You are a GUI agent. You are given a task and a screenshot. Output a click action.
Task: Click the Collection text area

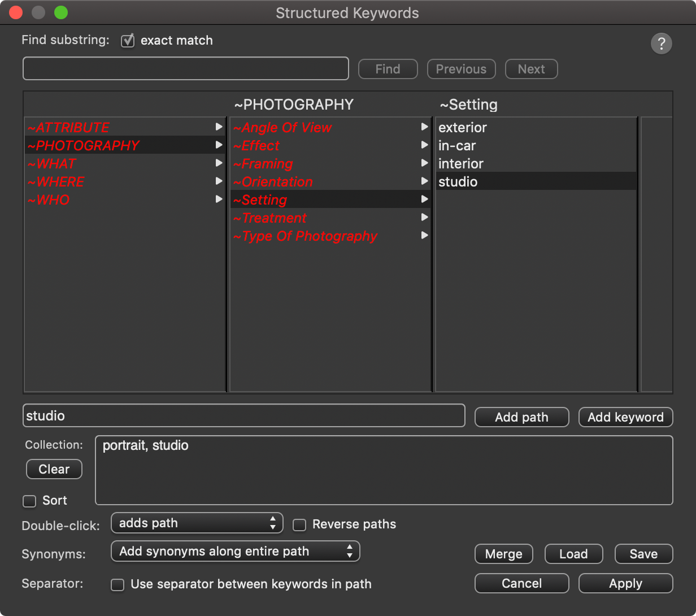coord(384,470)
